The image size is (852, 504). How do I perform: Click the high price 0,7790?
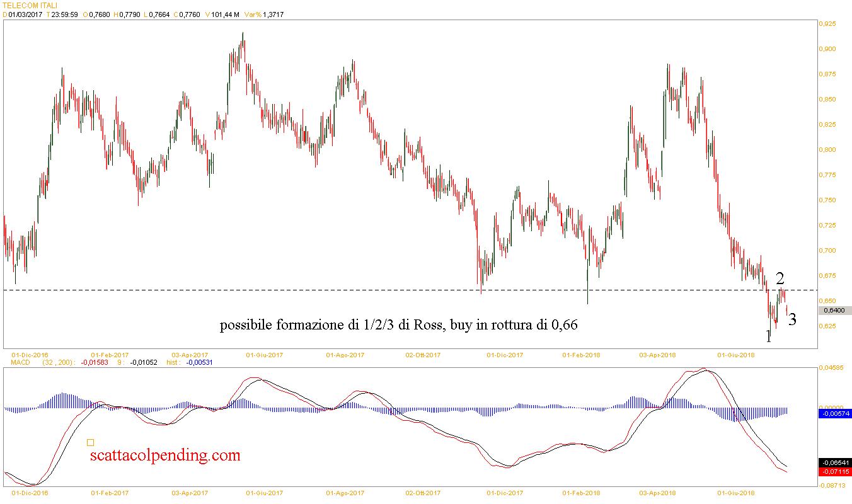130,14
